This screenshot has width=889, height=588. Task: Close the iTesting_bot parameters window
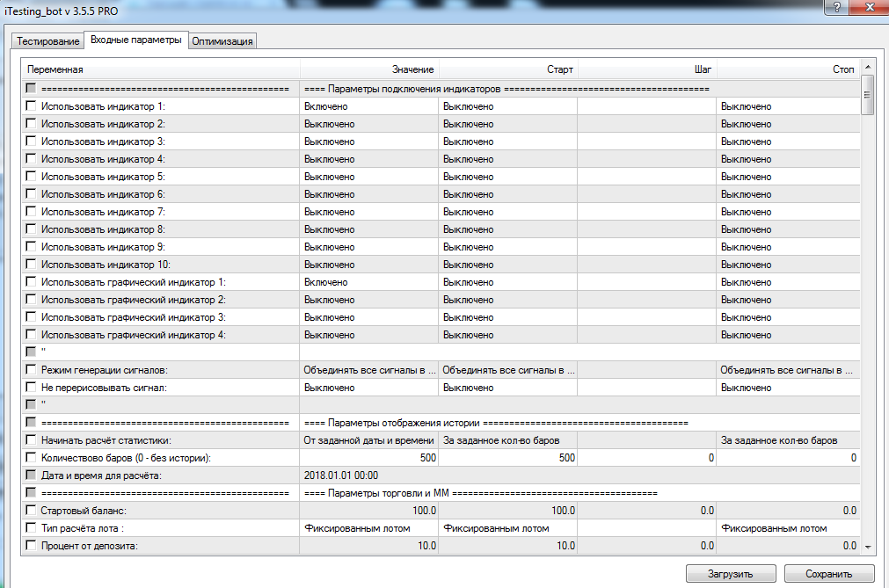pos(866,7)
